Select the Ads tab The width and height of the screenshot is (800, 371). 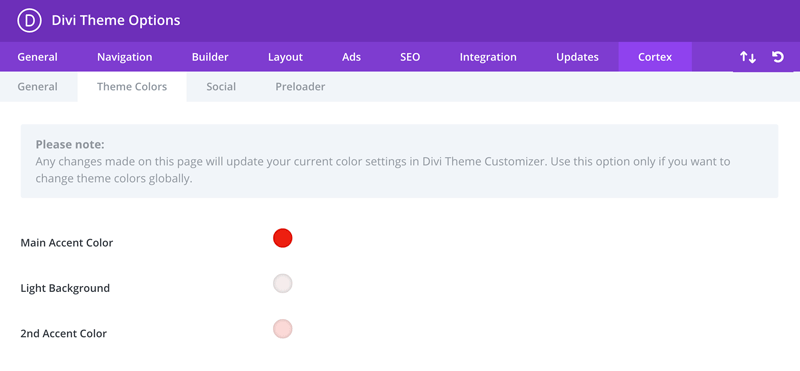352,57
